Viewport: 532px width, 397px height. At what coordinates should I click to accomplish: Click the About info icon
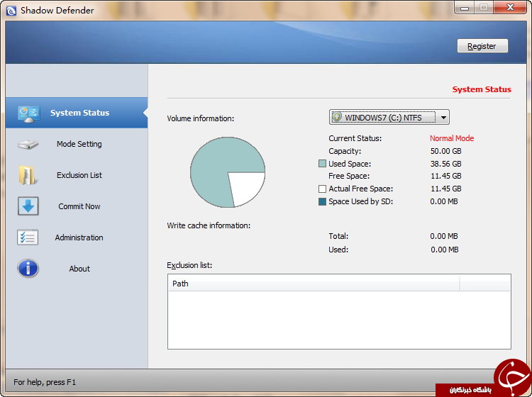pos(28,269)
